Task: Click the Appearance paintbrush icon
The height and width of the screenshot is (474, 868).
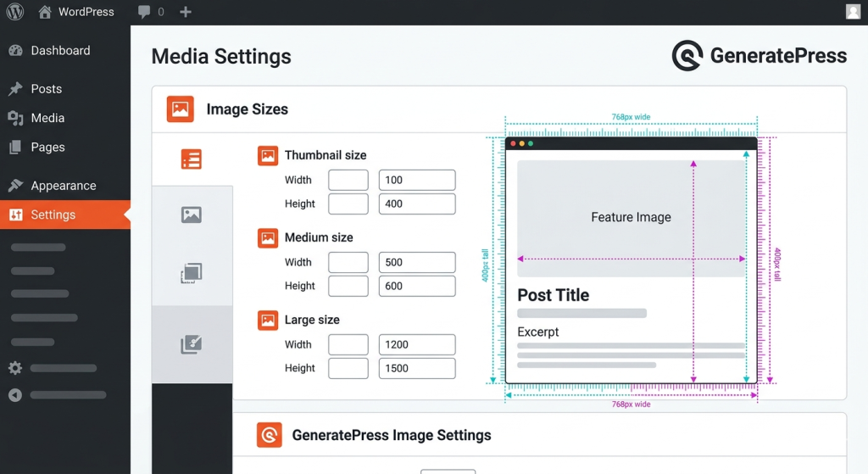Action: click(x=15, y=185)
